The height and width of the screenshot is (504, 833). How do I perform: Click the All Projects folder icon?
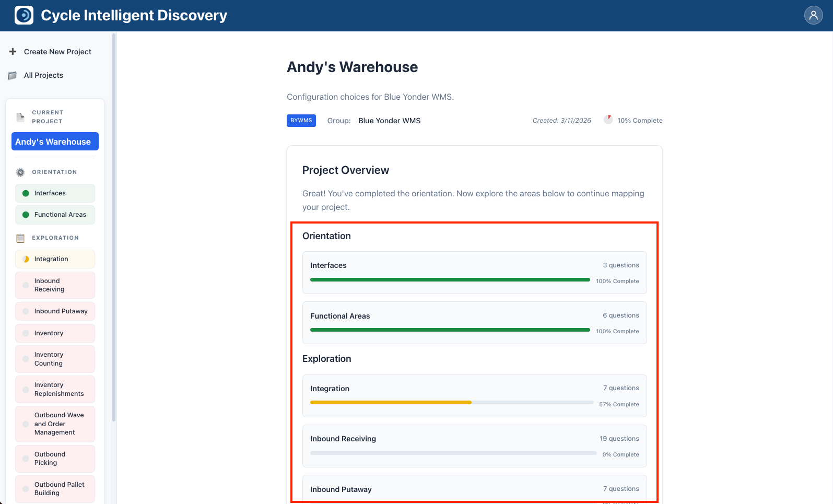[13, 75]
